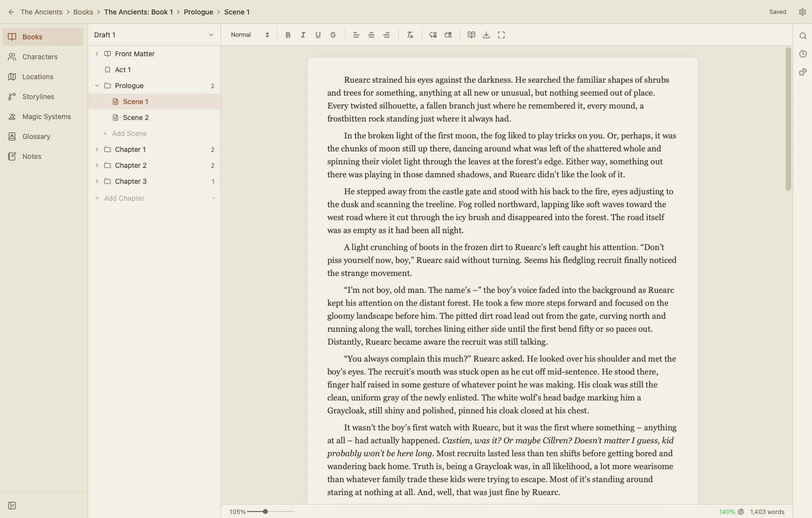Open the Books section
812x518 pixels.
(x=43, y=37)
